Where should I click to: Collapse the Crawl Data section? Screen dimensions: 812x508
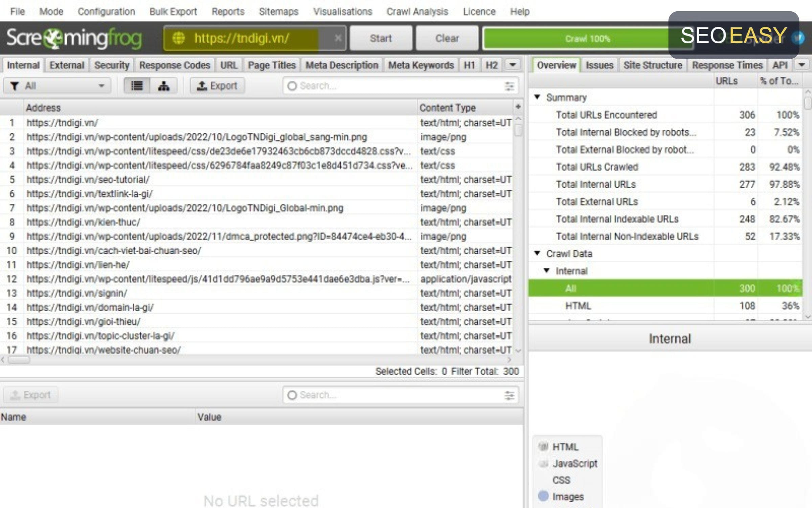[537, 253]
